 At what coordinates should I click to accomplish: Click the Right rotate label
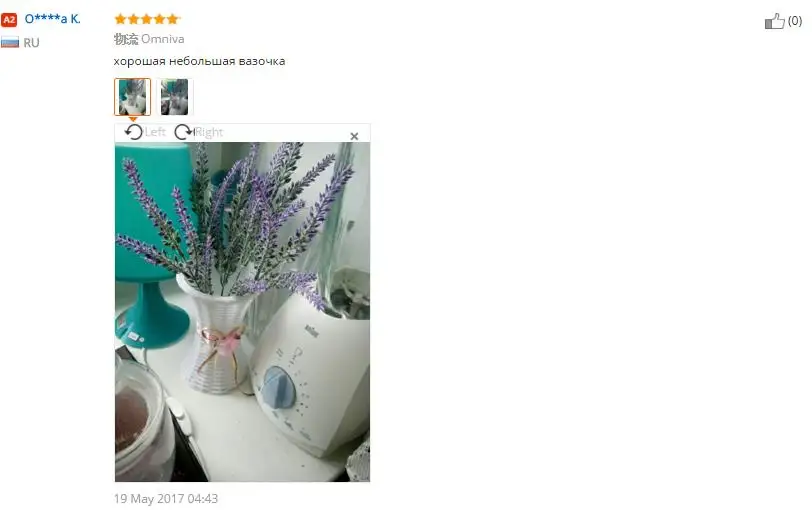coord(209,132)
